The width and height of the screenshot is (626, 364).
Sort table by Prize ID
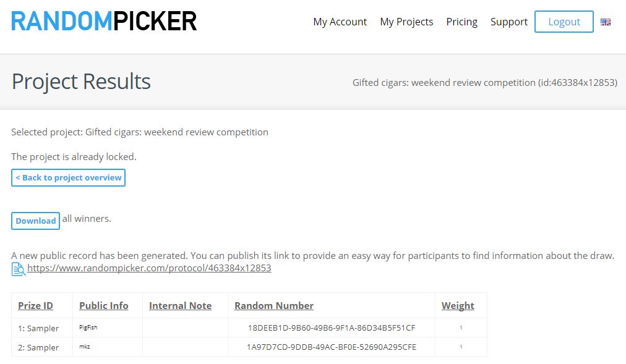[35, 306]
